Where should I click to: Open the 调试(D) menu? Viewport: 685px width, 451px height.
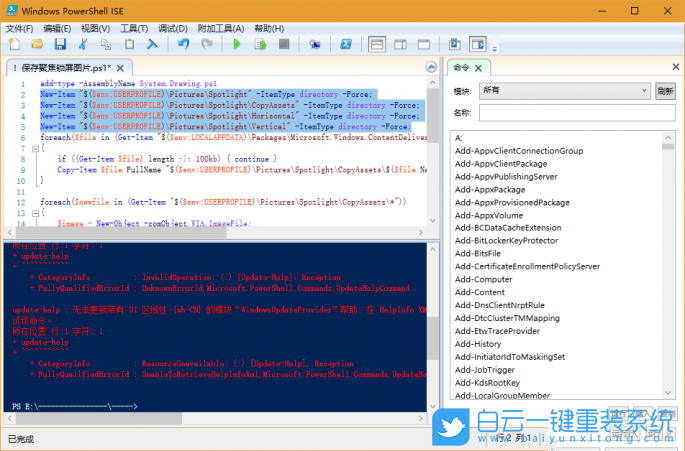(173, 28)
